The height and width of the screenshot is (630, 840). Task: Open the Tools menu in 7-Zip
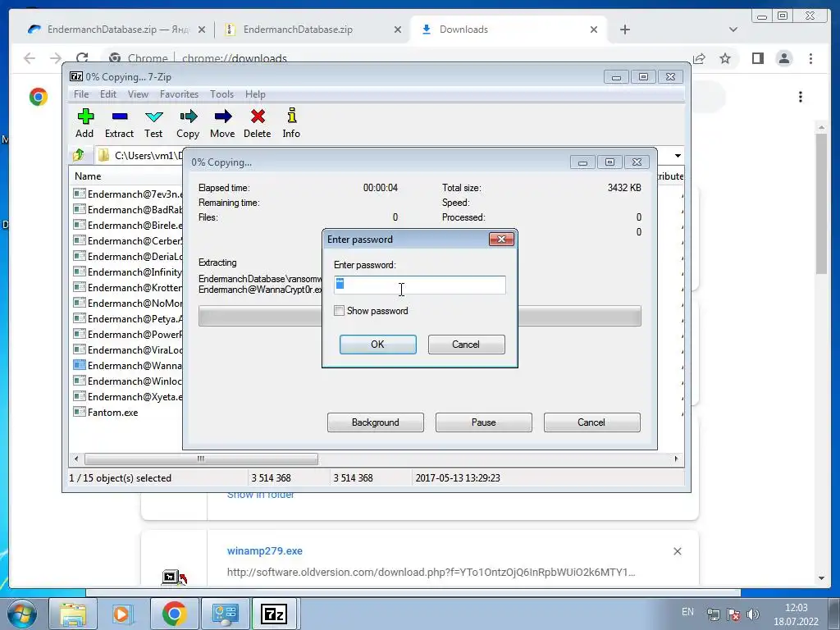pyautogui.click(x=221, y=94)
